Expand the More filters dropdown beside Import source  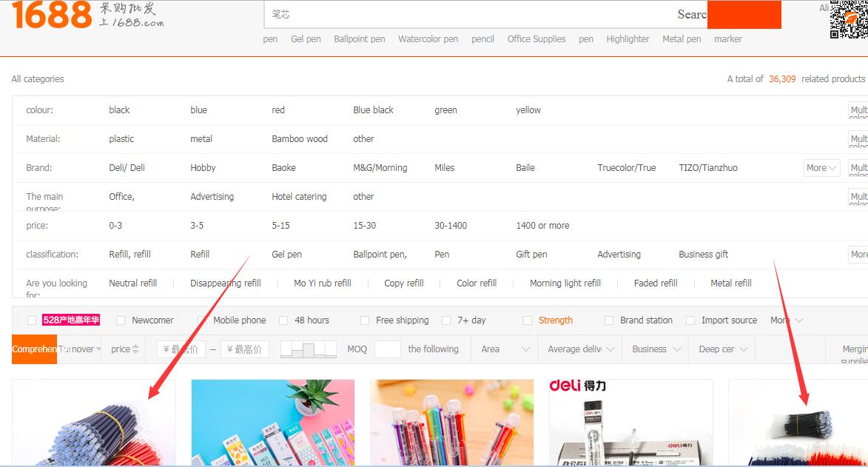787,320
